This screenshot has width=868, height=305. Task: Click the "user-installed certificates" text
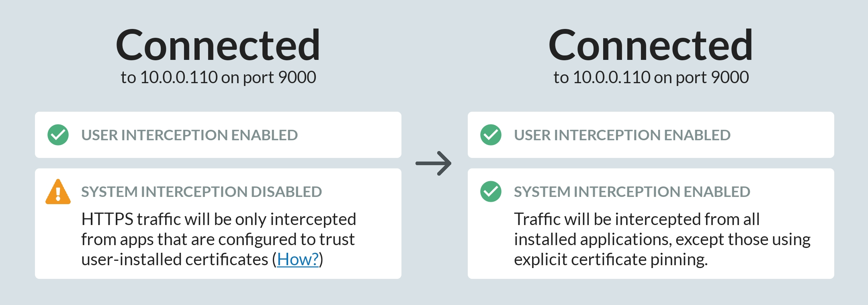[x=174, y=260]
